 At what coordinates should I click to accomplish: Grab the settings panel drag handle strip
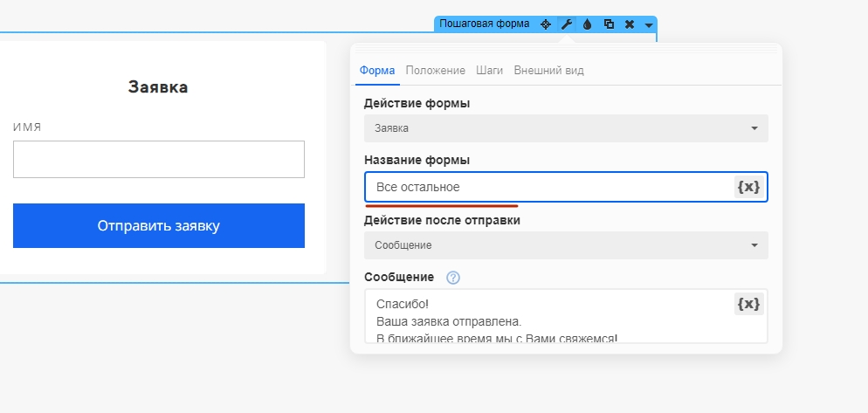coord(566,49)
